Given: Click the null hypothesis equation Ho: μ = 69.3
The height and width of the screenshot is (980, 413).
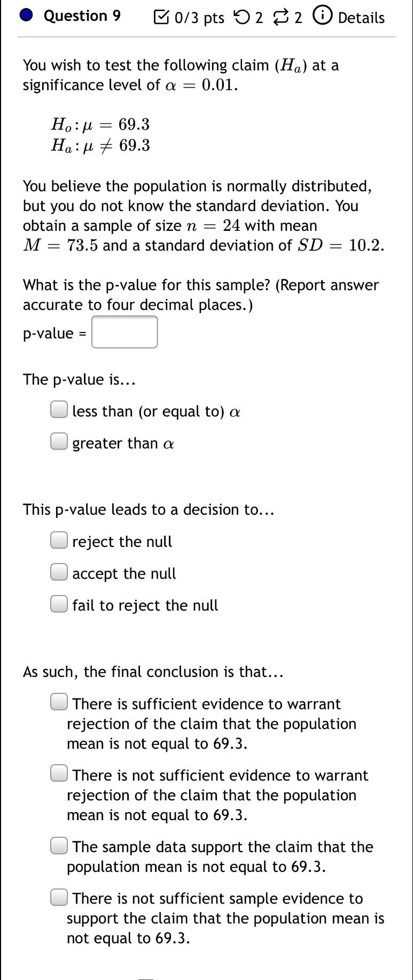Looking at the screenshot, I should (100, 125).
